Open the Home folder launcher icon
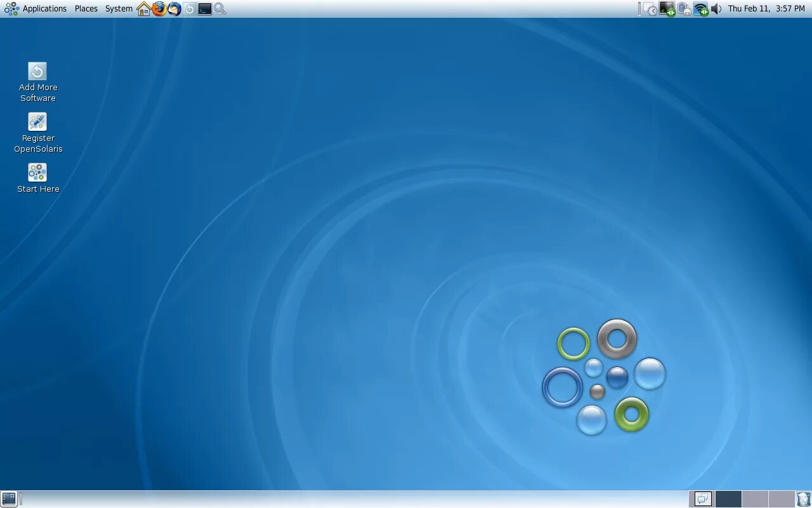Image resolution: width=812 pixels, height=508 pixels. tap(144, 9)
